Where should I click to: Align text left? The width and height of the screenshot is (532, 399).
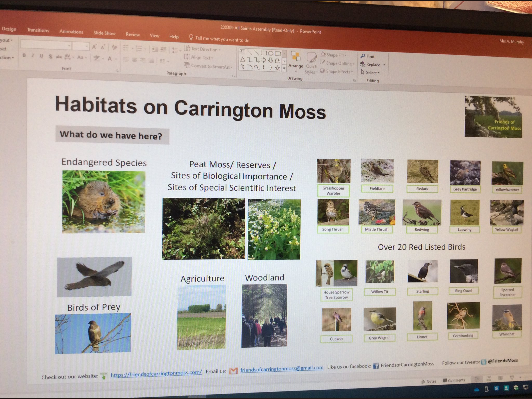tap(126, 60)
